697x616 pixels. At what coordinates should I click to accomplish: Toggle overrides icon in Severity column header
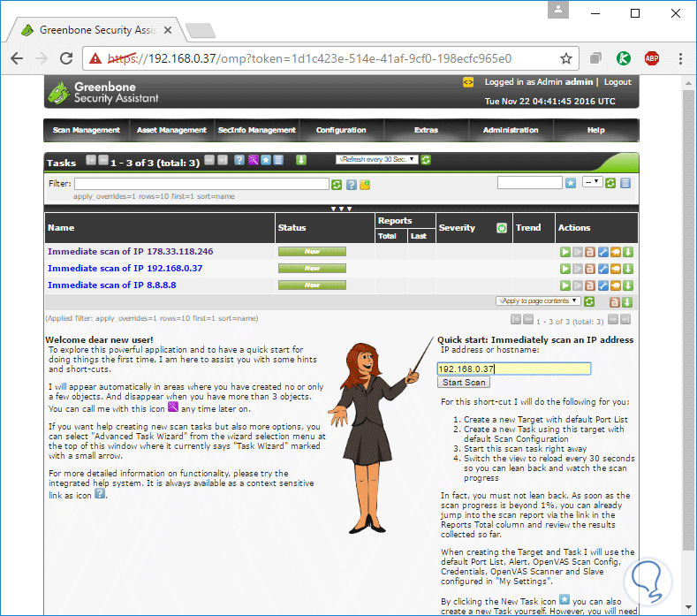(502, 228)
